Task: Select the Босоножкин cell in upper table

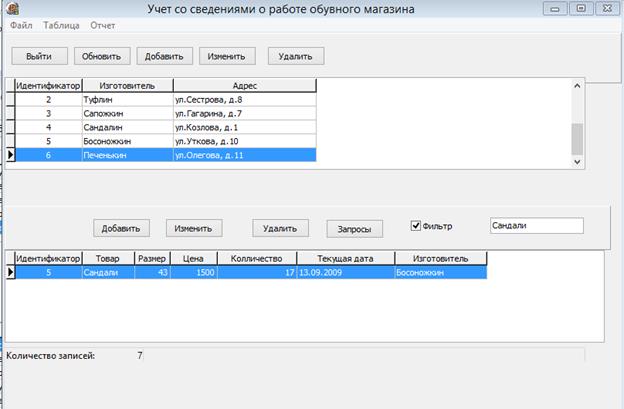Action: (x=127, y=141)
